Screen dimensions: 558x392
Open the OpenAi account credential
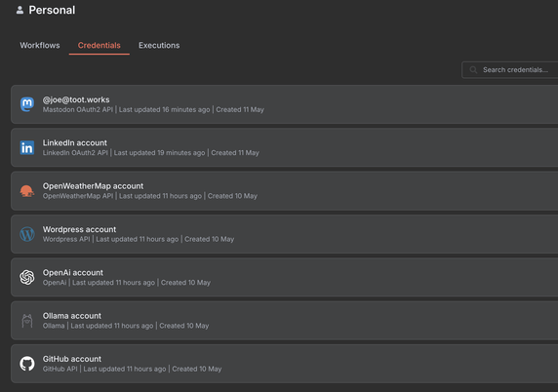click(284, 277)
